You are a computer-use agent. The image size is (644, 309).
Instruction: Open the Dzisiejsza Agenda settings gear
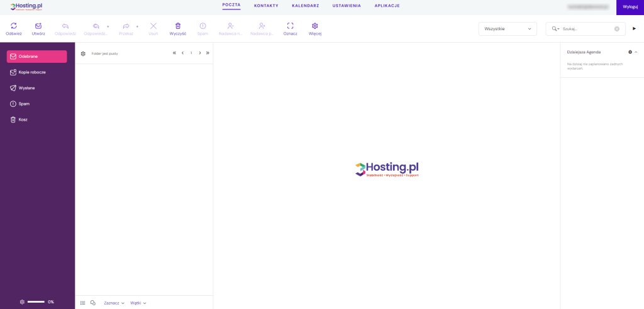point(630,52)
